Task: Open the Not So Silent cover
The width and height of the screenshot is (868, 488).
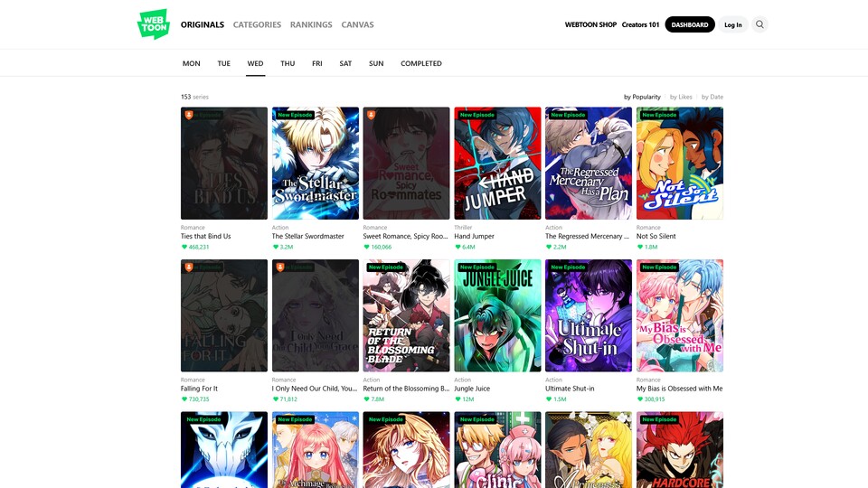Action: tap(680, 164)
